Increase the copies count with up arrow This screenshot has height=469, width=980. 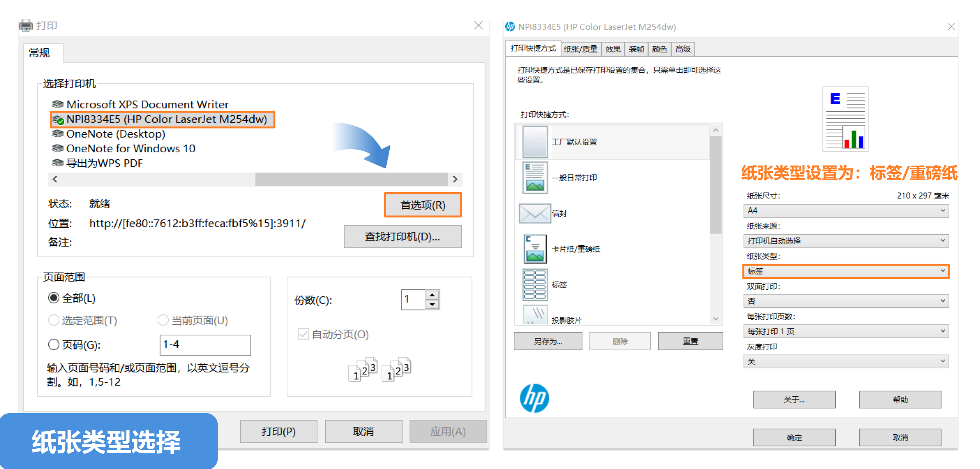[x=432, y=295]
